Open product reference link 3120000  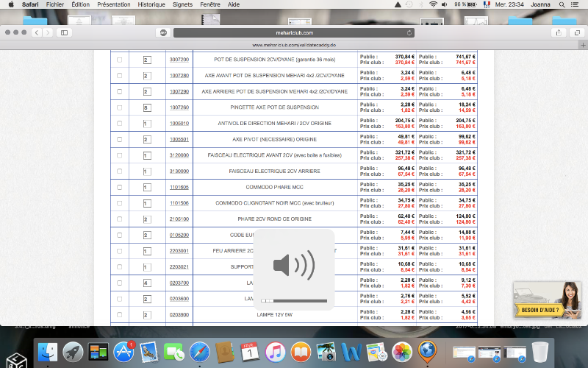[x=179, y=155]
